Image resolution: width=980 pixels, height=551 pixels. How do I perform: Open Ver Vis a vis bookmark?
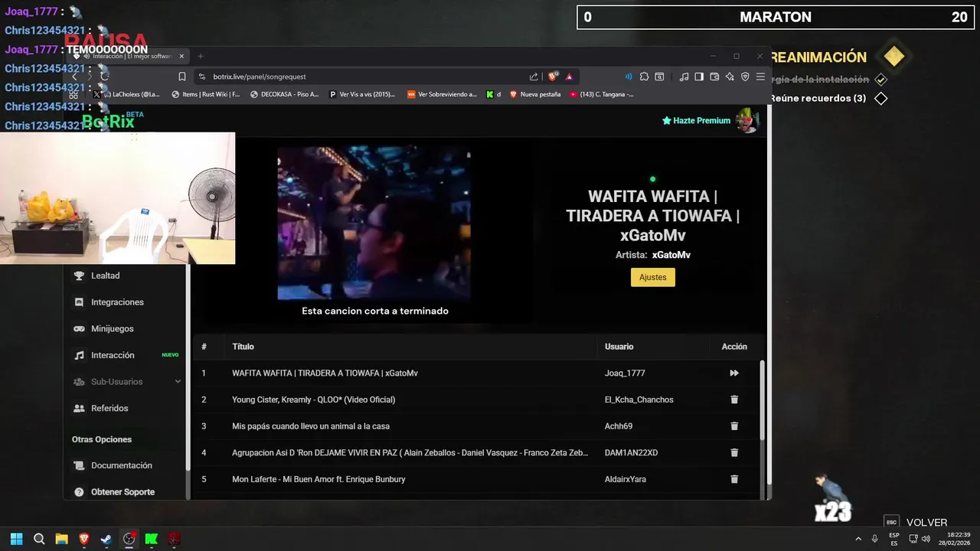coord(363,94)
